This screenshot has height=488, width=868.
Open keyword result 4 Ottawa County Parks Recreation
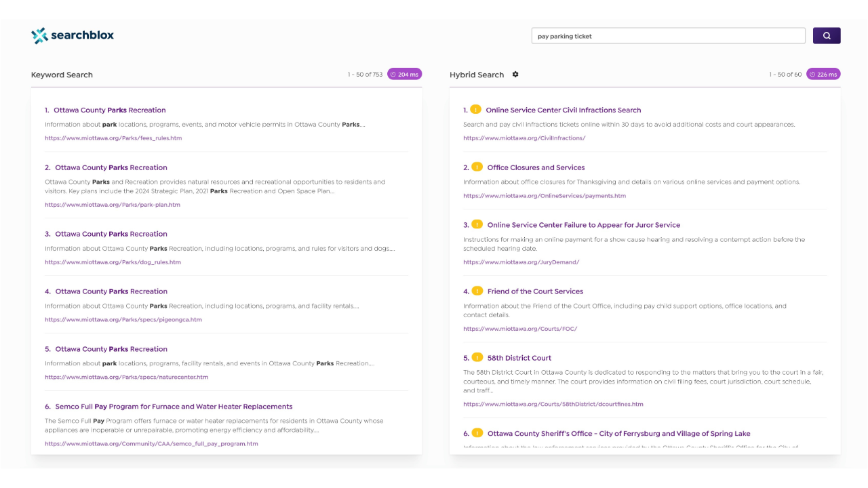coord(111,291)
